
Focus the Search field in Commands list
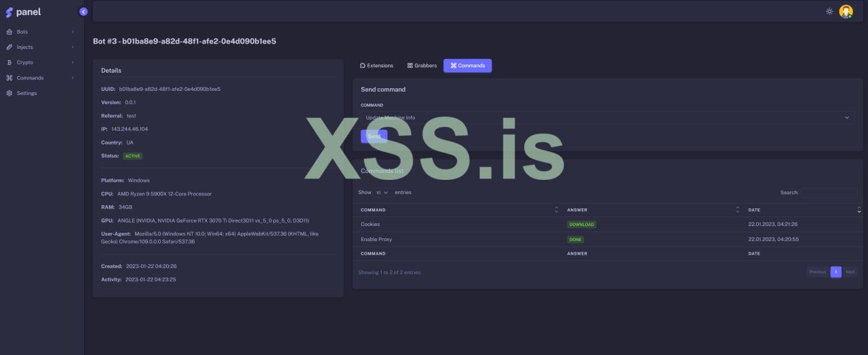(x=829, y=193)
